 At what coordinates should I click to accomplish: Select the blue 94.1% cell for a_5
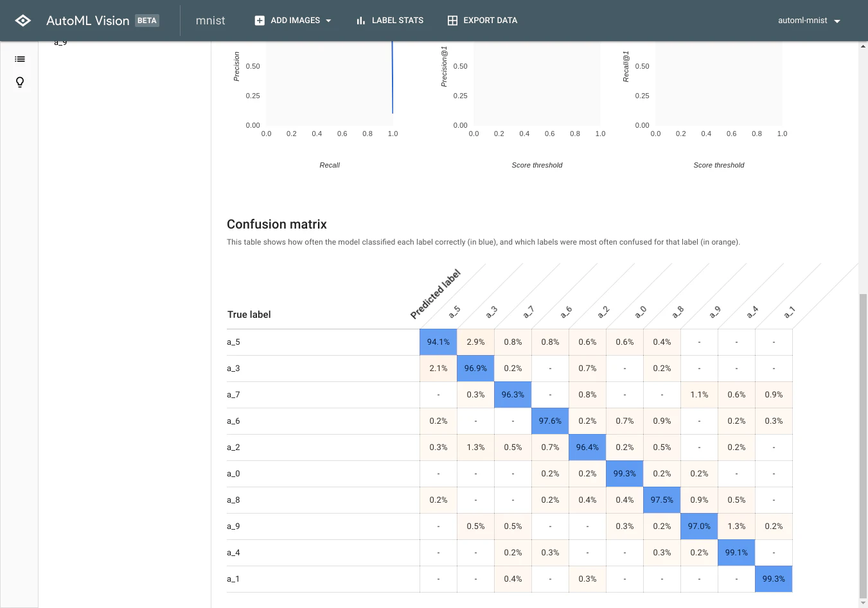pos(438,342)
